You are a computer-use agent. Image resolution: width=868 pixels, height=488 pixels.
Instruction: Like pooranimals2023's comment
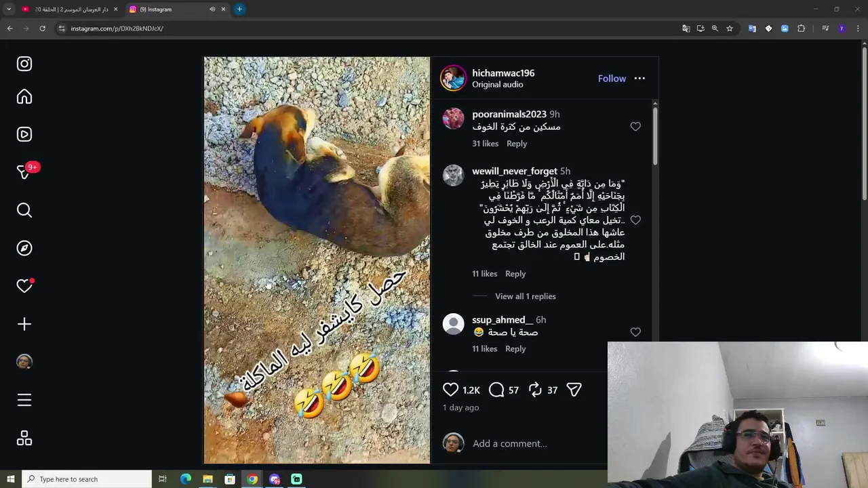click(635, 127)
